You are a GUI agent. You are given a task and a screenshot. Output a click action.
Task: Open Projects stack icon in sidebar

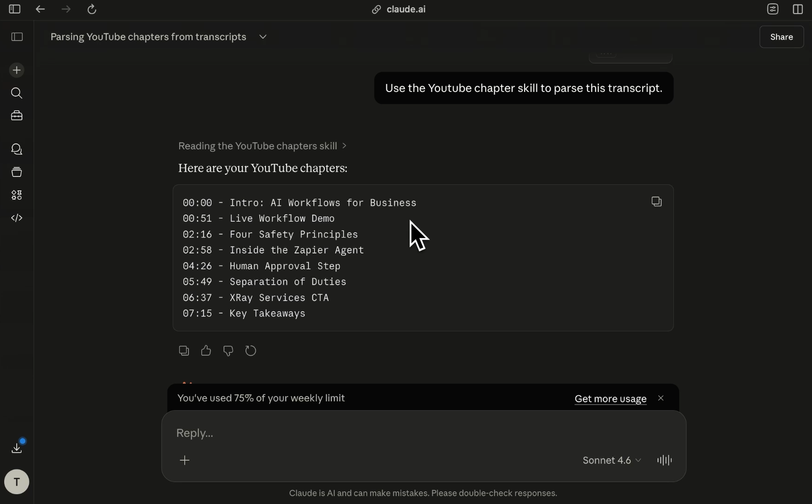tap(17, 172)
